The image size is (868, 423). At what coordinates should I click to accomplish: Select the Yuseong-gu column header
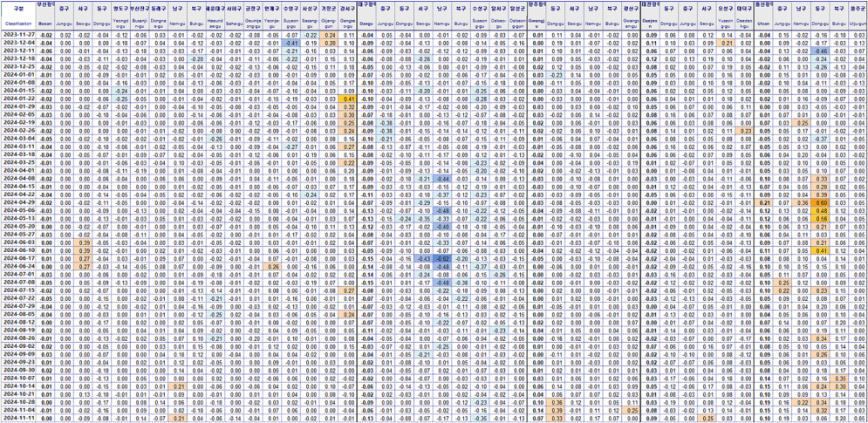point(725,15)
